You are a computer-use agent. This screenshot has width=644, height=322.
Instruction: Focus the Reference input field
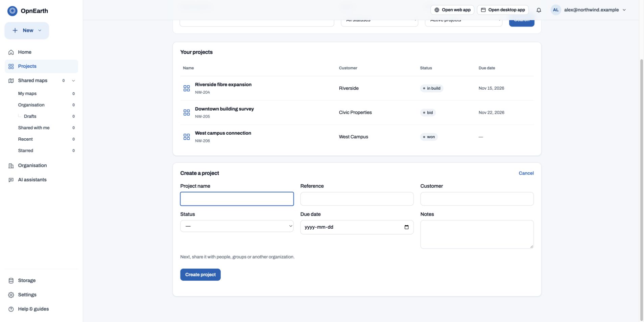[357, 199]
